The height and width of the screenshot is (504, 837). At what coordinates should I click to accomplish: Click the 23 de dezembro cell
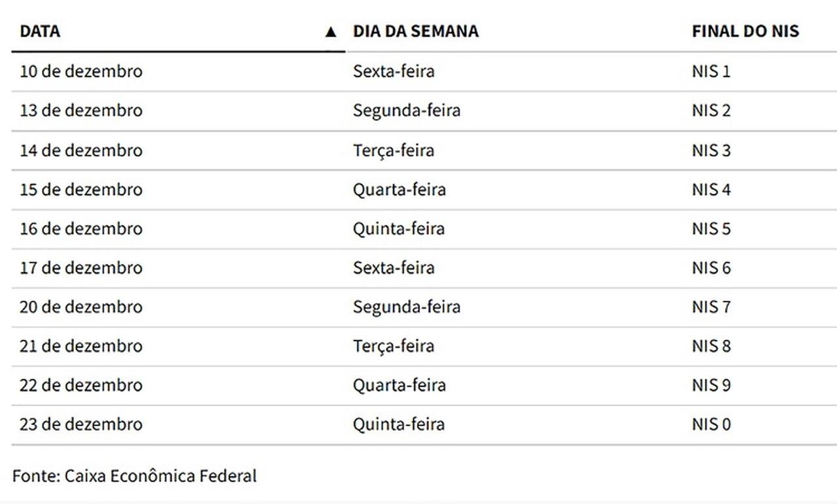81,424
